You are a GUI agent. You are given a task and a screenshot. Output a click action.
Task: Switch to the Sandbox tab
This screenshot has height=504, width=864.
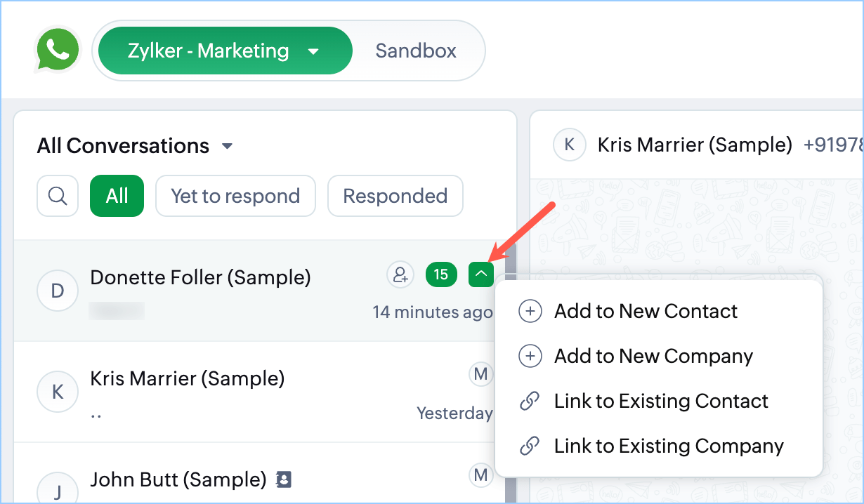click(x=416, y=51)
